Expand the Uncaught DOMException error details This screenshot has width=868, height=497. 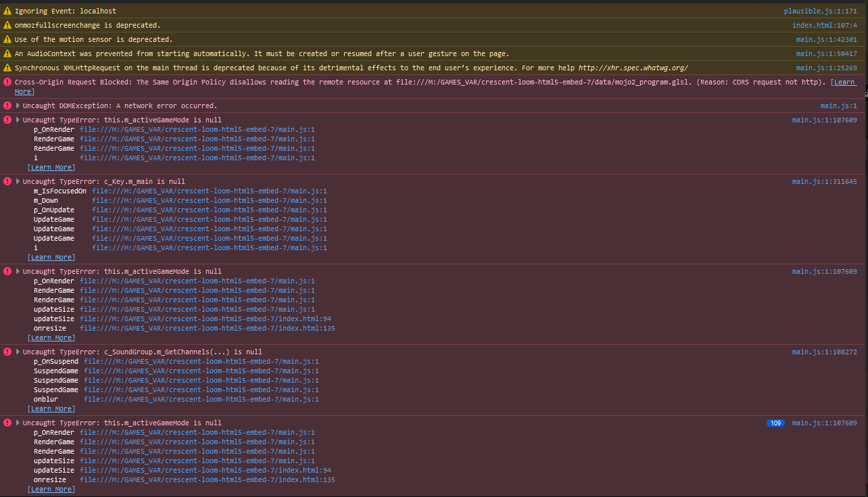tap(18, 106)
